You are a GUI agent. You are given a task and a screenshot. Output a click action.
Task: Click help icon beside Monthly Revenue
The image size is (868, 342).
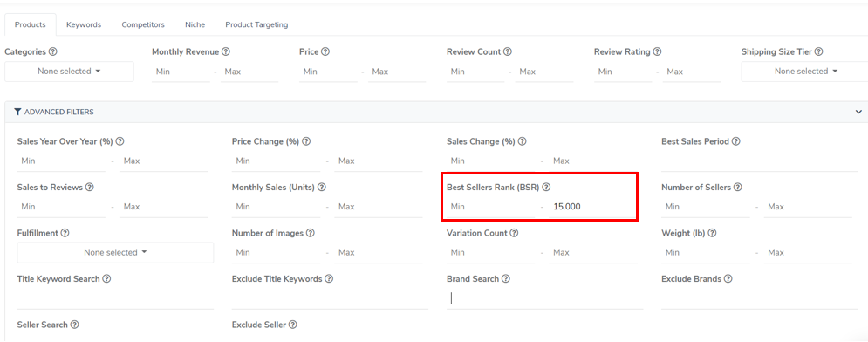pos(226,52)
